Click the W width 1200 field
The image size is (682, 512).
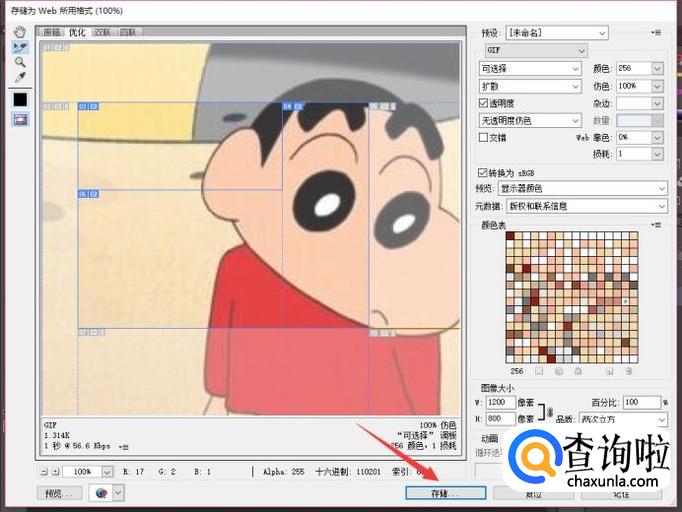coord(500,402)
